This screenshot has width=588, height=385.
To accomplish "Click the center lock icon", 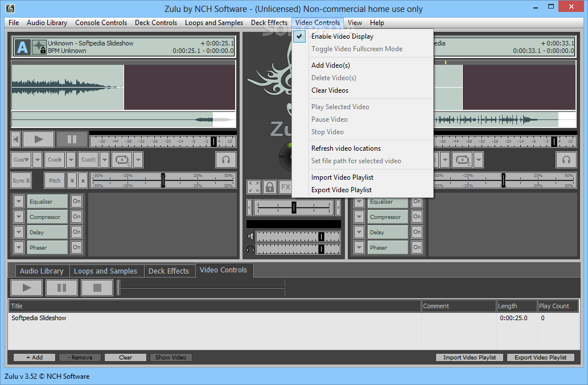I will [270, 187].
